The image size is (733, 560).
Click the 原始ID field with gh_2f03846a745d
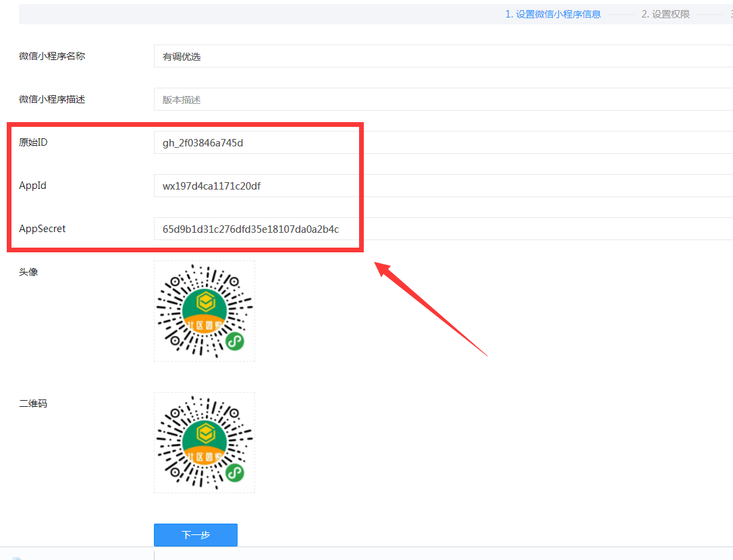click(443, 142)
